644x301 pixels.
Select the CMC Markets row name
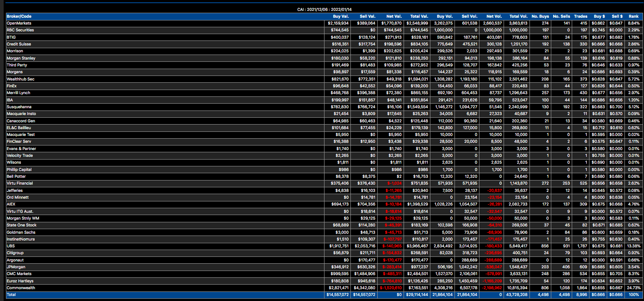[x=19, y=274]
